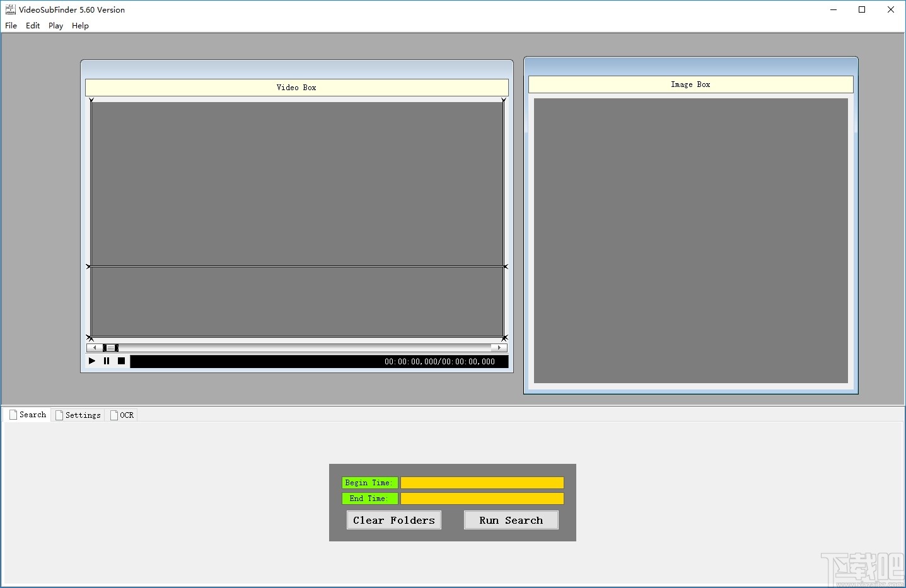Pause the video playback
Screen dimensions: 906x588
pyautogui.click(x=107, y=361)
